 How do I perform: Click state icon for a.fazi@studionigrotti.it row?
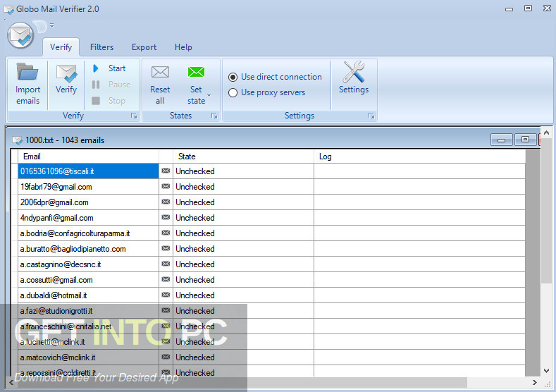[x=166, y=310]
